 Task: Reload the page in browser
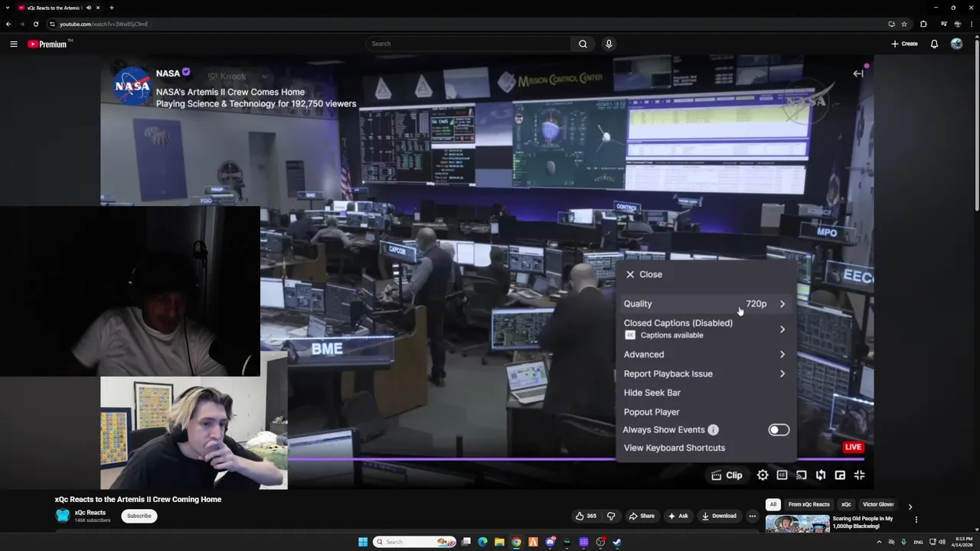[x=35, y=24]
